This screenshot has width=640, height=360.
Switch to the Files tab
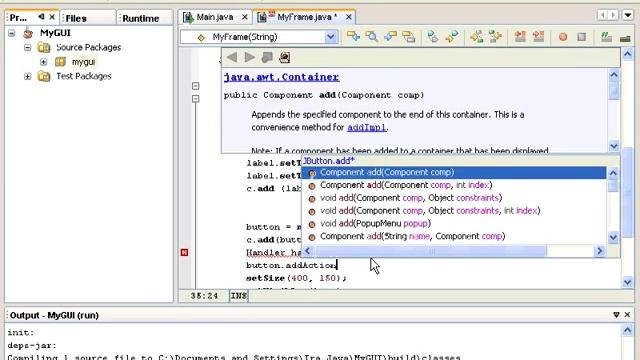[x=88, y=18]
